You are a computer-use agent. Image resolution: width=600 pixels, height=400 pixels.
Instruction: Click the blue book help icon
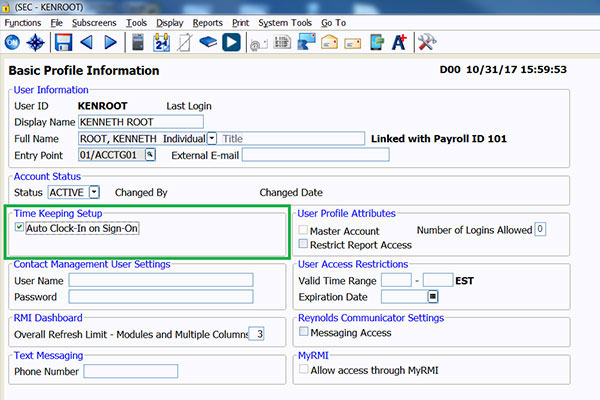(x=208, y=42)
